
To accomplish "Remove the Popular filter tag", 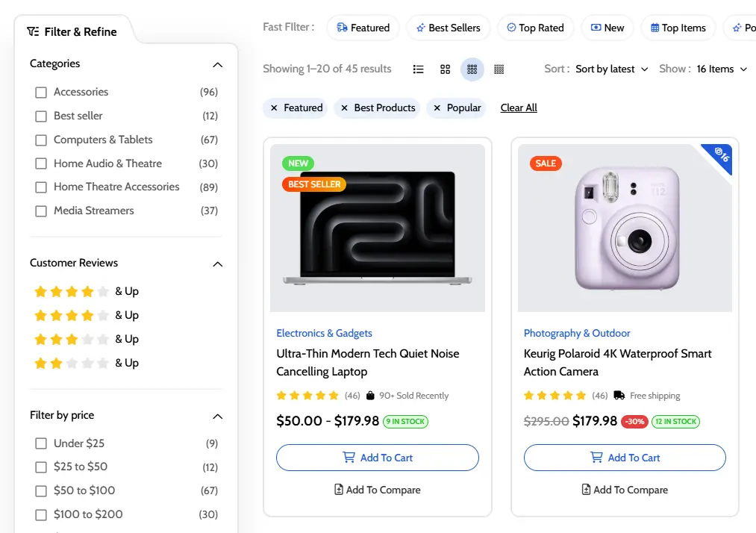I will pos(437,108).
